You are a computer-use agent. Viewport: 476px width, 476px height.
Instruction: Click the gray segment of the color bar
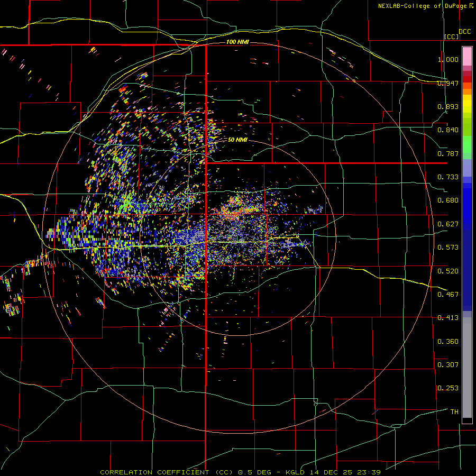[x=467, y=368]
